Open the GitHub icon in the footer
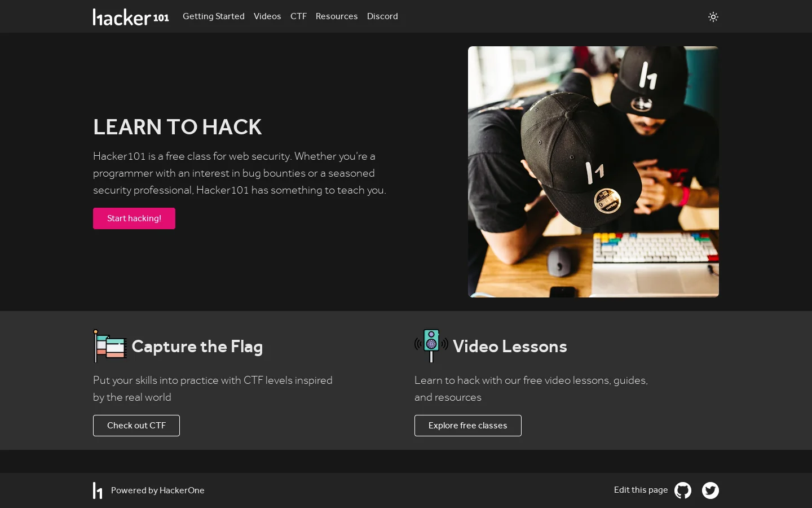 (683, 491)
